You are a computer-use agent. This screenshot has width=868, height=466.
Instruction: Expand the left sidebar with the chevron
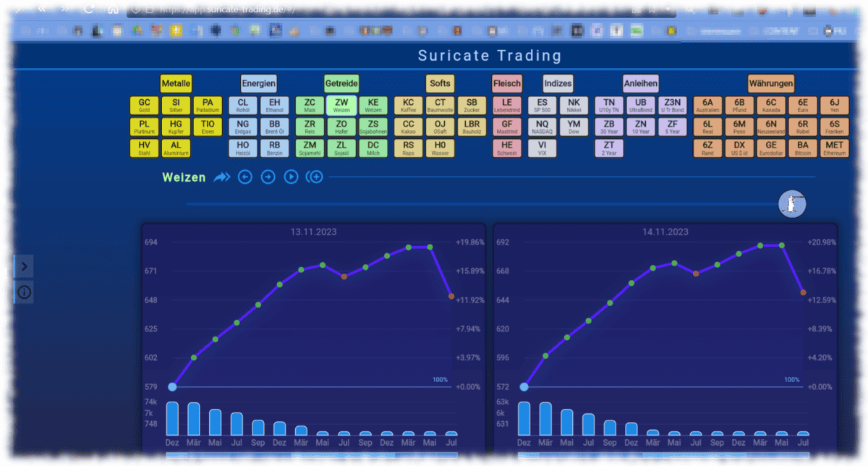23,266
